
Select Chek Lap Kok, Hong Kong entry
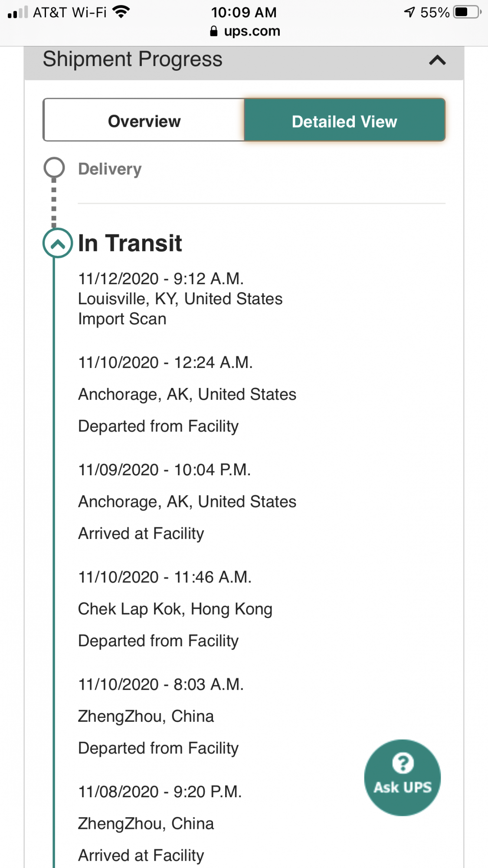pos(175,609)
